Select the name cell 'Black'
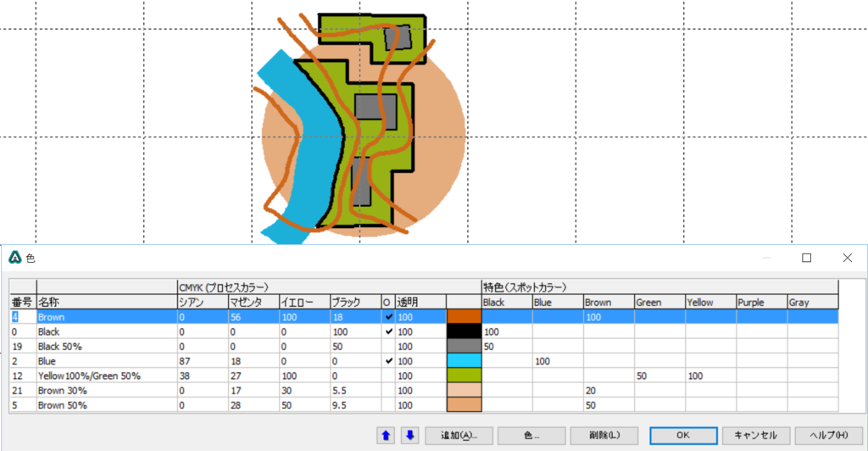This screenshot has height=451, width=868. (x=107, y=331)
